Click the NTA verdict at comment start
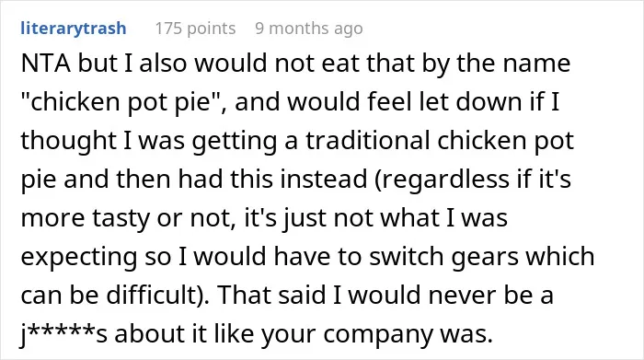Image resolution: width=644 pixels, height=360 pixels. 46,64
